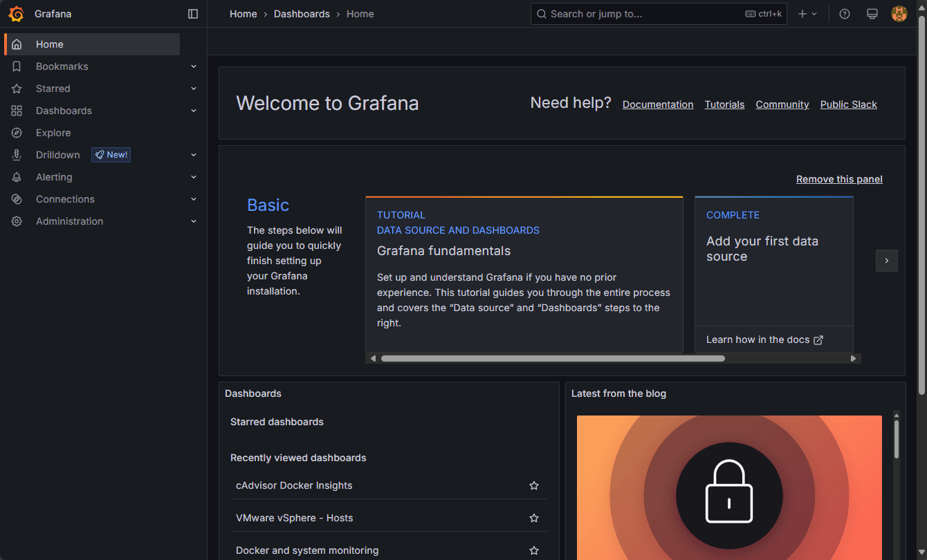Click the Remove this panel link

coord(838,179)
